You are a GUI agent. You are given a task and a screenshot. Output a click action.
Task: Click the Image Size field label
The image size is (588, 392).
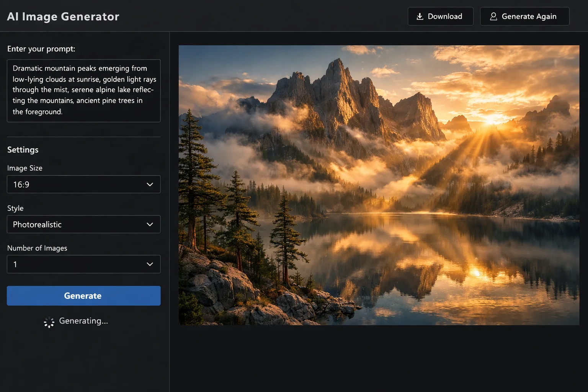click(25, 168)
